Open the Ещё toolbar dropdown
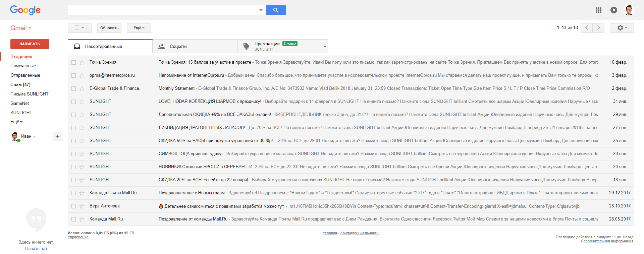 (x=139, y=28)
